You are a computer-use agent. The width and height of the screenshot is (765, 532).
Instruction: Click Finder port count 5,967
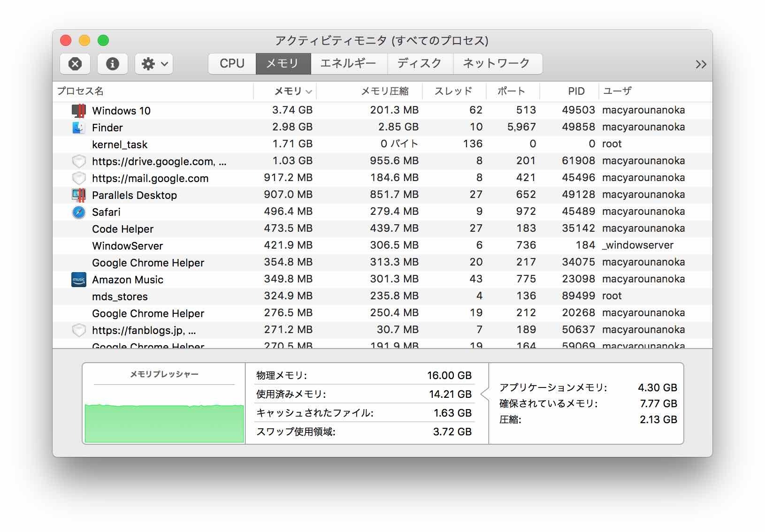(x=521, y=127)
